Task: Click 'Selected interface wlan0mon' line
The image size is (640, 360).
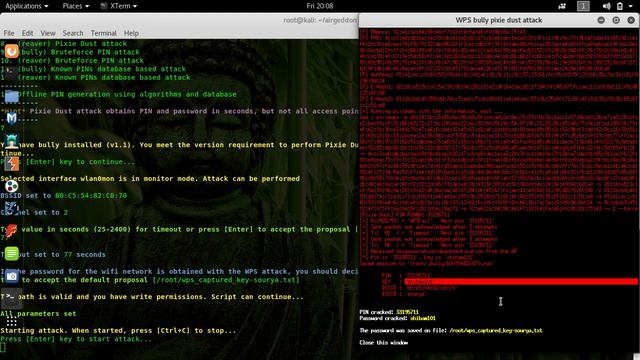Action: pyautogui.click(x=150, y=179)
